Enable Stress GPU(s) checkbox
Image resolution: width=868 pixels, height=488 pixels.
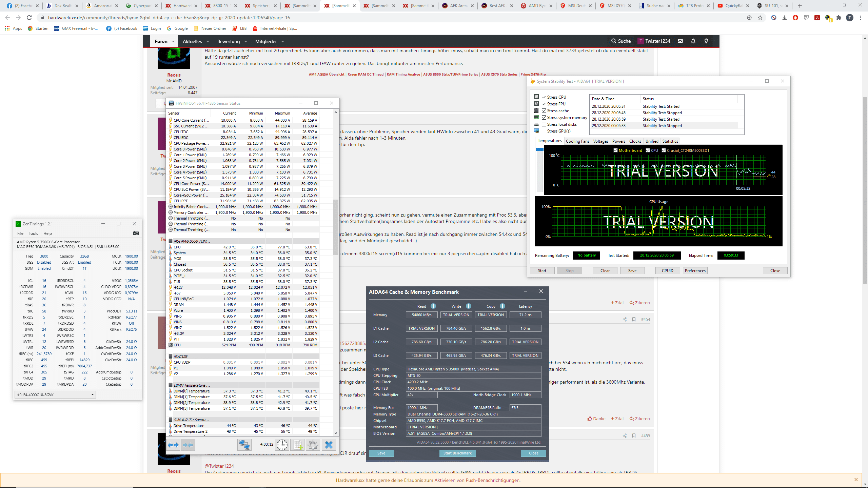[x=544, y=131]
